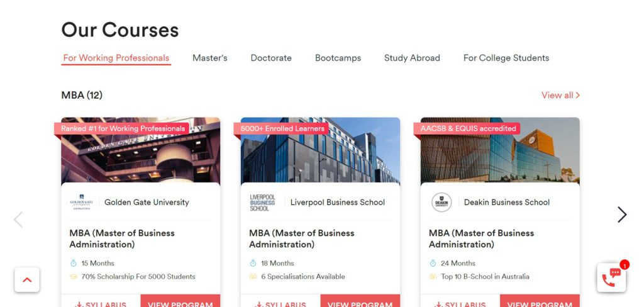Click previous arrow in course carousel
The height and width of the screenshot is (307, 644).
[x=18, y=220]
